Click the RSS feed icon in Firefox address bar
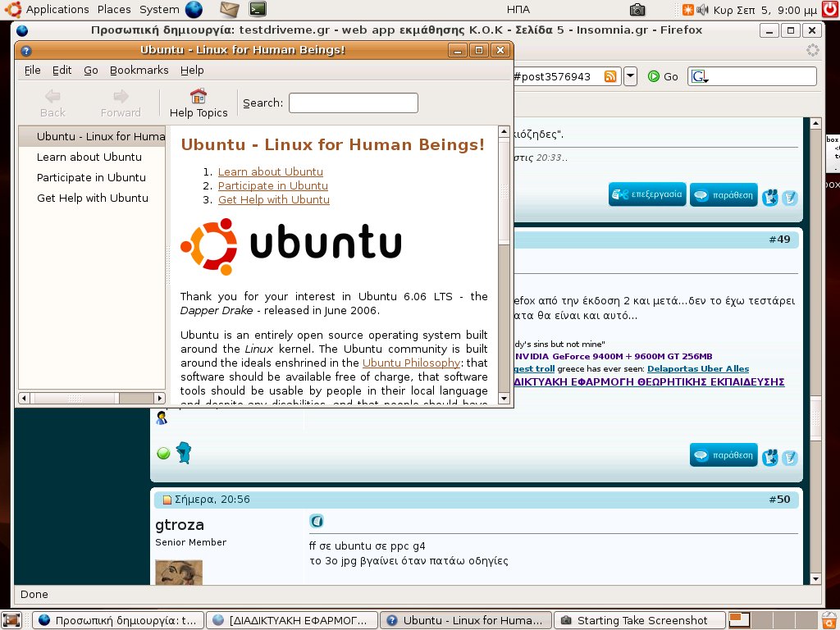 [610, 76]
